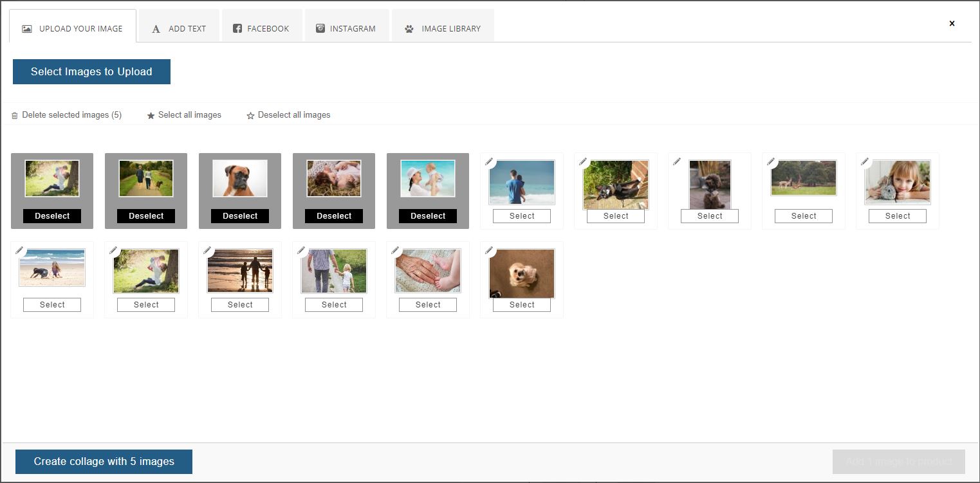Click the letter A icon on Add Text tab
This screenshot has height=483, width=980.
[x=156, y=28]
